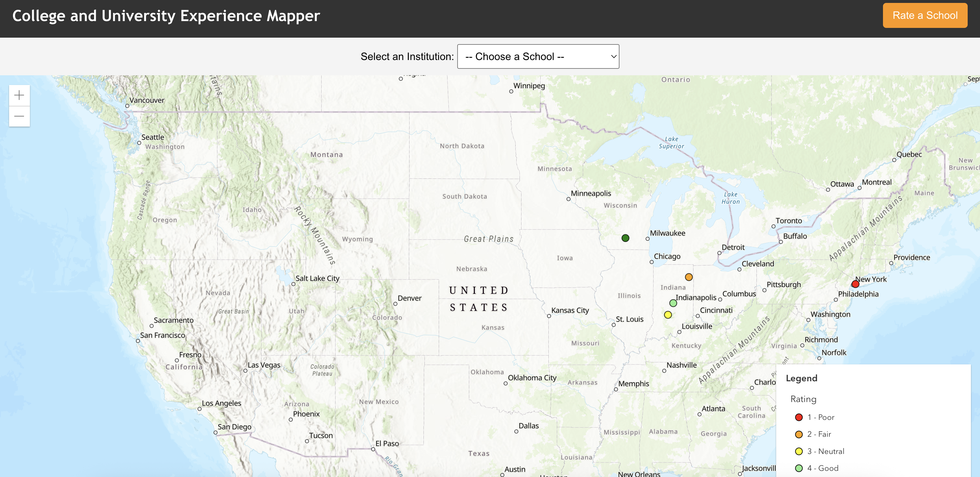The width and height of the screenshot is (980, 477).
Task: Click the yellow school marker in southern Indiana
Action: click(668, 314)
